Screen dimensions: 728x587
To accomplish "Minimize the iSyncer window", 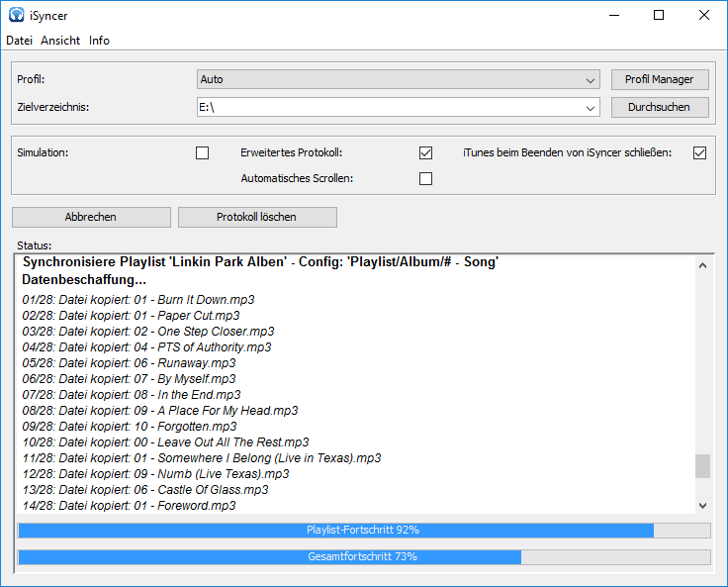I will coord(614,15).
